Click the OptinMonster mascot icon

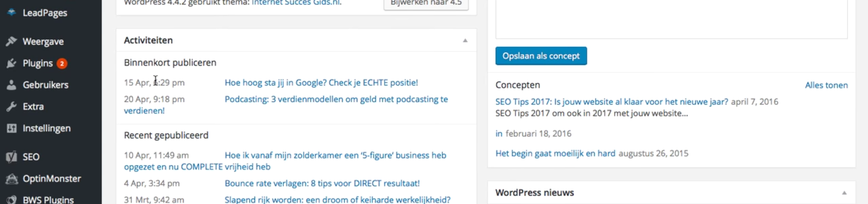tap(12, 179)
